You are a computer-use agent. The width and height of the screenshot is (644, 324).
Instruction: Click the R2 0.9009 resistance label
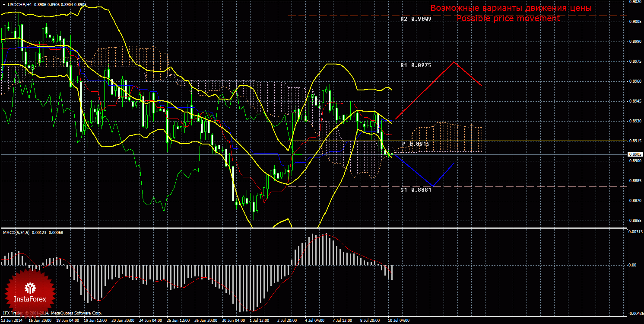coord(416,19)
